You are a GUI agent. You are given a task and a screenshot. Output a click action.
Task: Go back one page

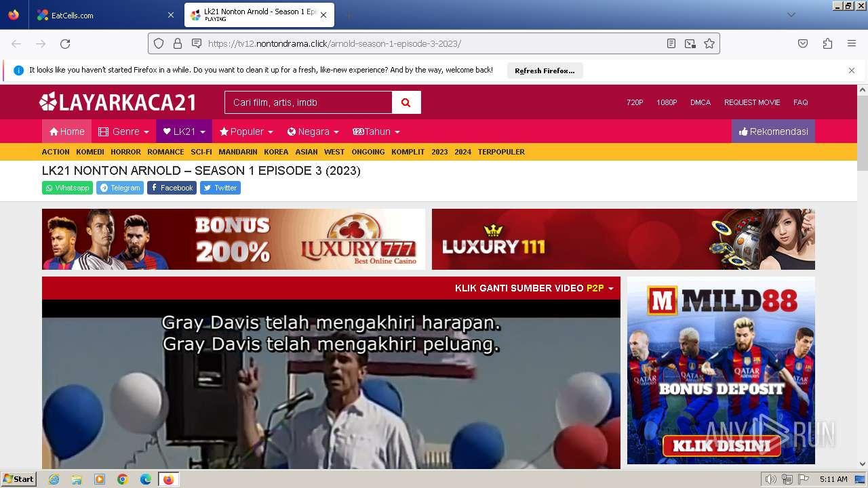(x=16, y=43)
